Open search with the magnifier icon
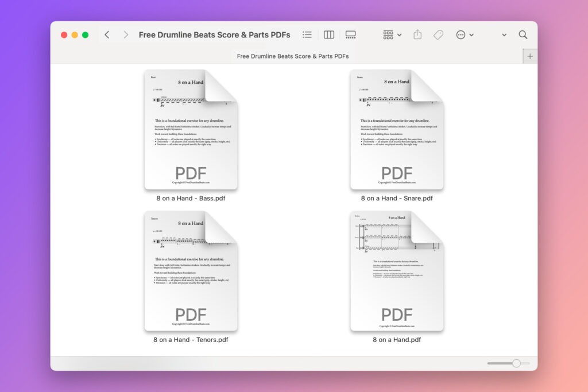Image resolution: width=588 pixels, height=392 pixels. 523,34
